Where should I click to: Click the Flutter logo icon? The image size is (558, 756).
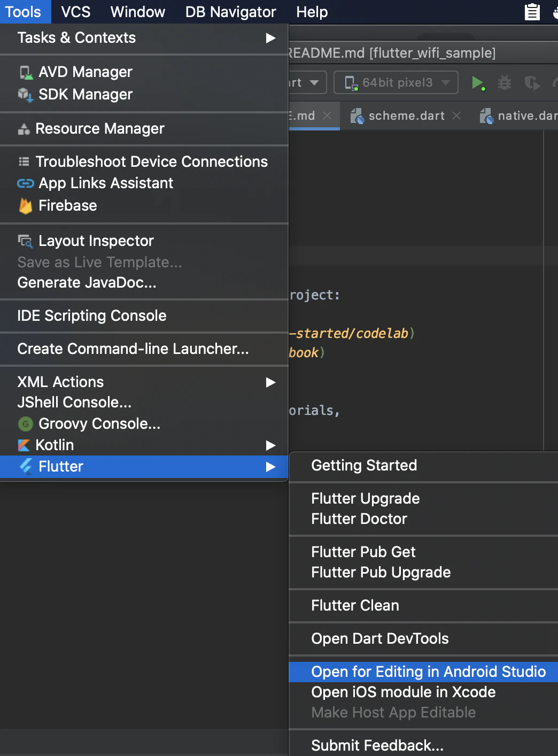pos(26,467)
